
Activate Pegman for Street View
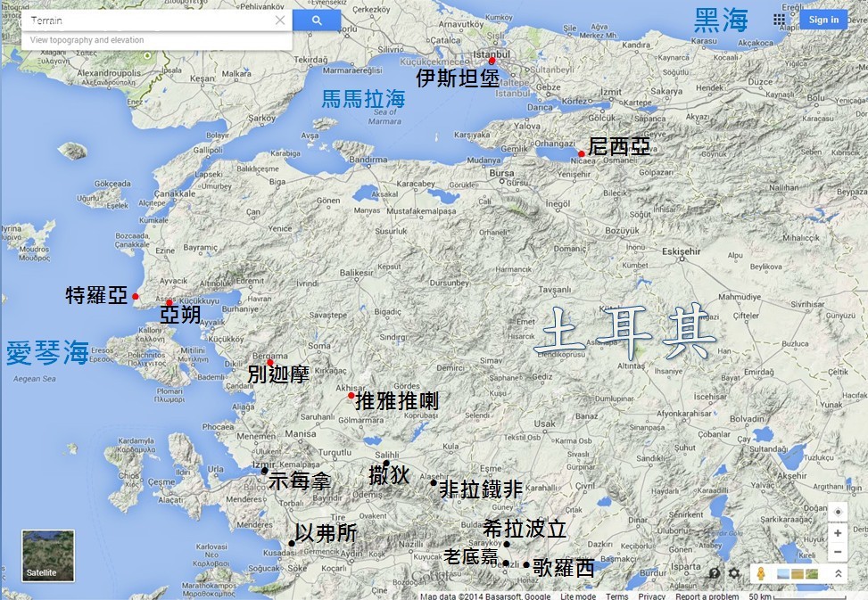[761, 573]
